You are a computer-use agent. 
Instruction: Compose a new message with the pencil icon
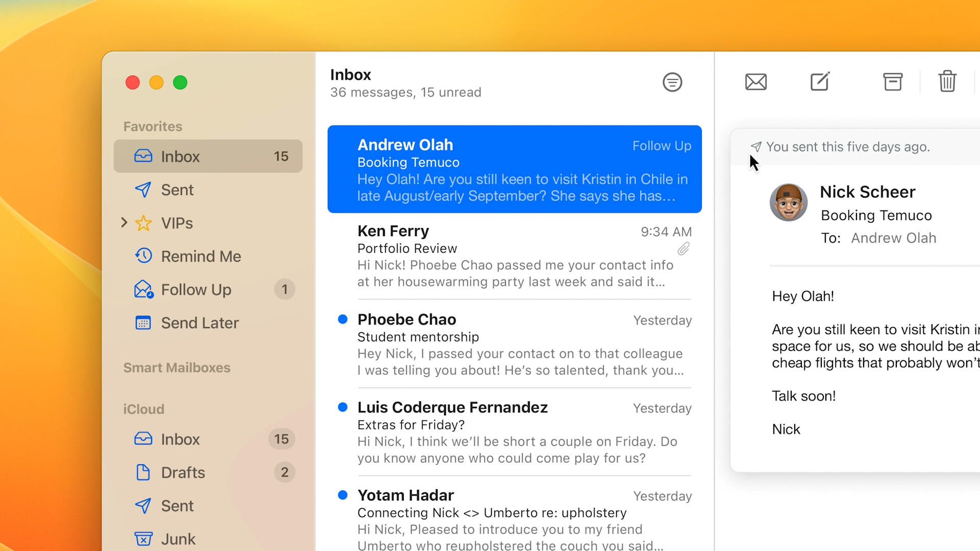point(819,81)
